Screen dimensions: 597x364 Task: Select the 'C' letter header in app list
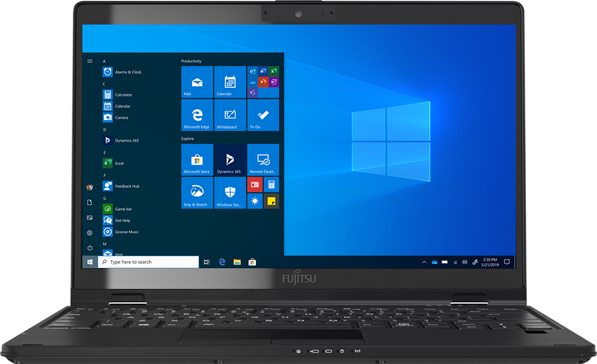click(104, 84)
